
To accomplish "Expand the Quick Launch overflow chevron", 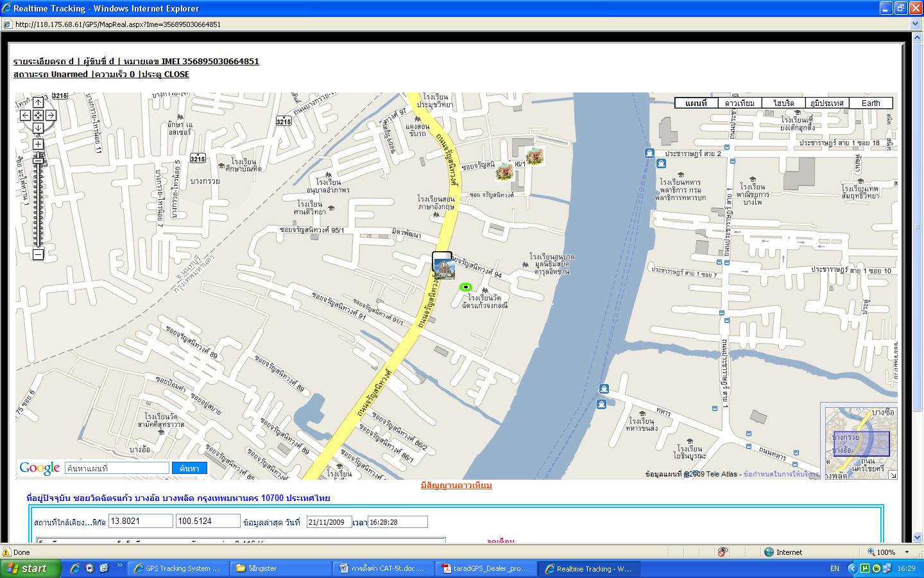I will coord(119,566).
